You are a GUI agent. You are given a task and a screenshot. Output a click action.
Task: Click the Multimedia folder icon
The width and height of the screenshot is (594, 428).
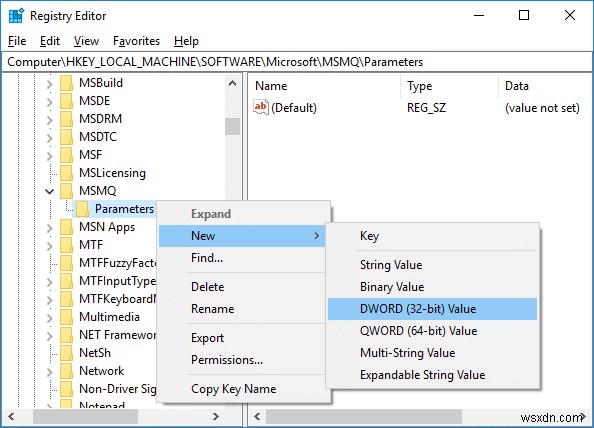(66, 317)
